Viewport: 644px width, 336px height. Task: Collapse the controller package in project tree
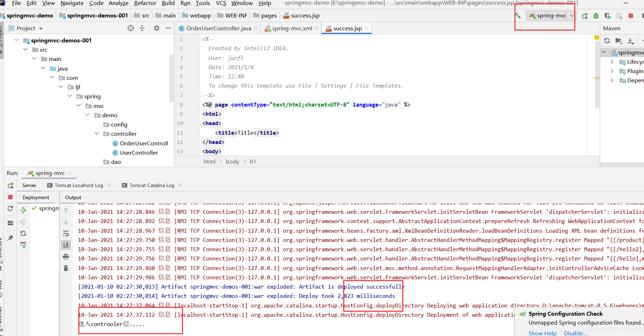coord(96,134)
